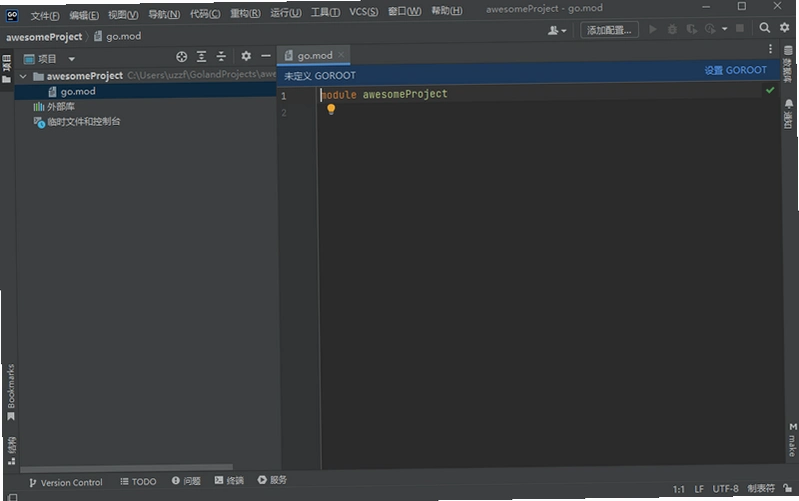Open the 导航(N) menu
This screenshot has height=501, width=799.
[164, 14]
